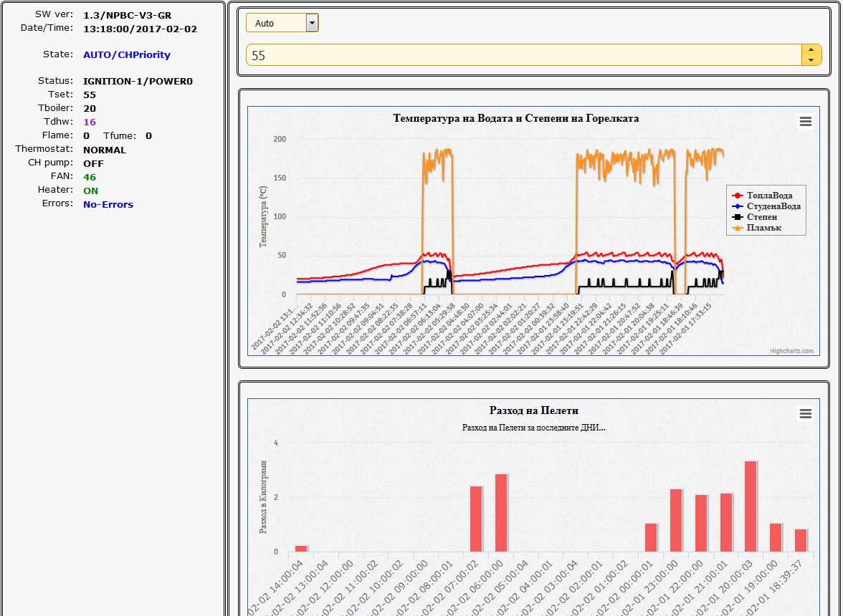Click the pellet bar for 06:00:00
The image size is (843, 616).
click(x=501, y=513)
